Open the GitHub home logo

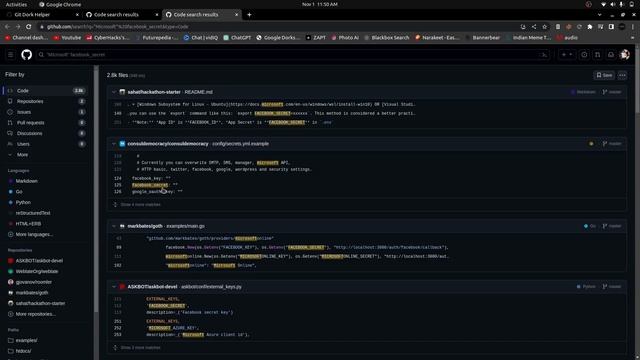(x=27, y=55)
